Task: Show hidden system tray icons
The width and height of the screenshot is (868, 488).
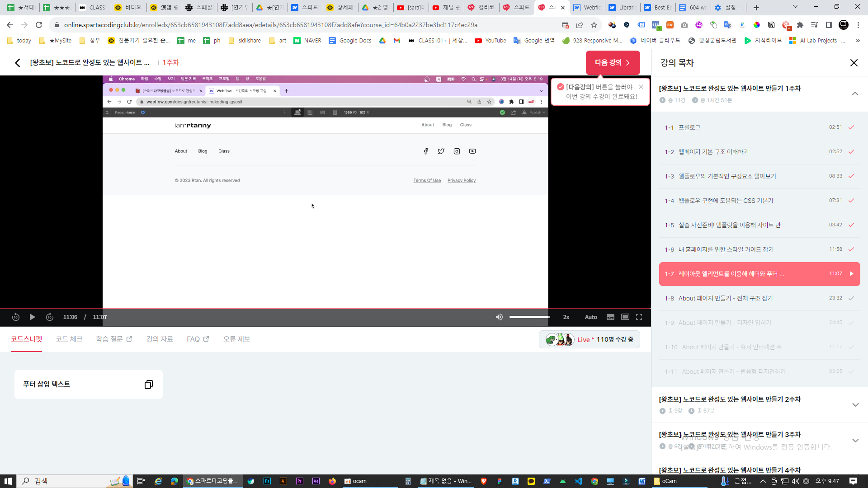Action: (763, 481)
